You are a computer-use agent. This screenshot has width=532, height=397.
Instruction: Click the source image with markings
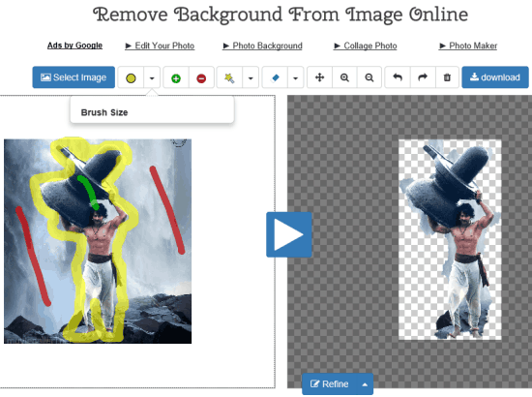(x=98, y=241)
